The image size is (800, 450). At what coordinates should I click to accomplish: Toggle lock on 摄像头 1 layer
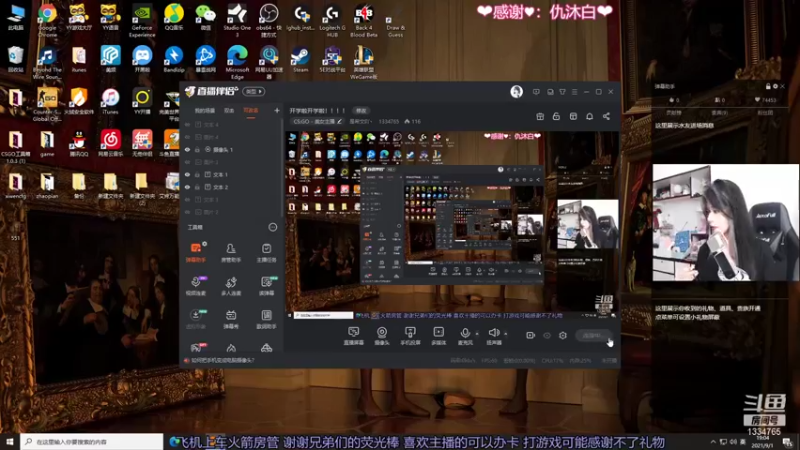pyautogui.click(x=197, y=149)
